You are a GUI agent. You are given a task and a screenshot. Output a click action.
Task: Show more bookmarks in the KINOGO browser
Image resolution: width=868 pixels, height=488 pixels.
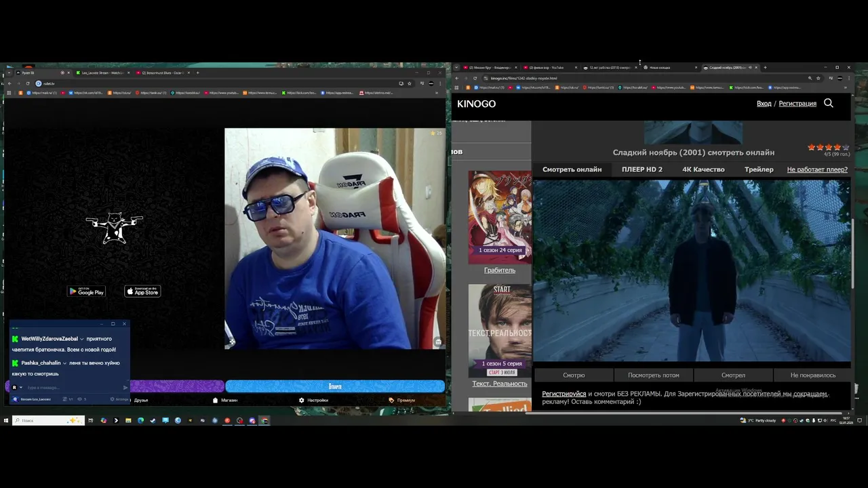tap(846, 87)
